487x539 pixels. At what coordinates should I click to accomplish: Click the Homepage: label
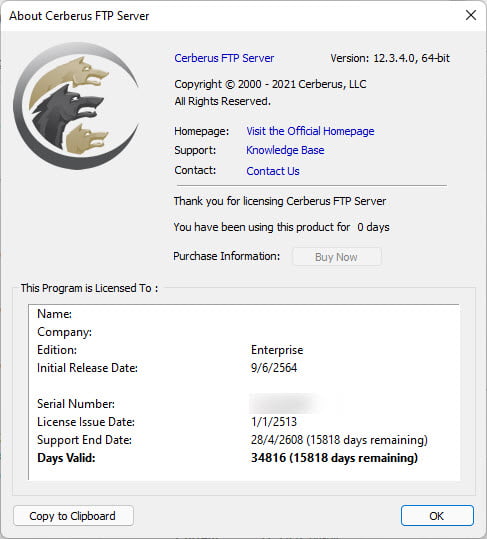(x=201, y=131)
